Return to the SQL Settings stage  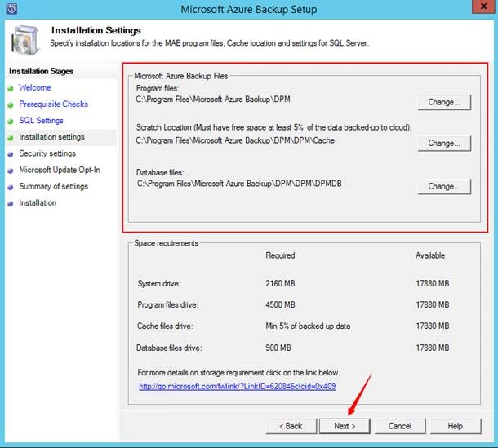[41, 121]
